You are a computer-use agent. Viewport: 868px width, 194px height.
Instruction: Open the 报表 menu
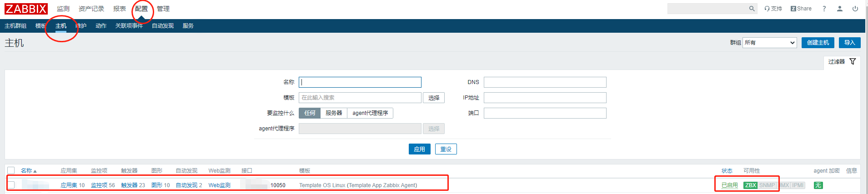tap(120, 9)
